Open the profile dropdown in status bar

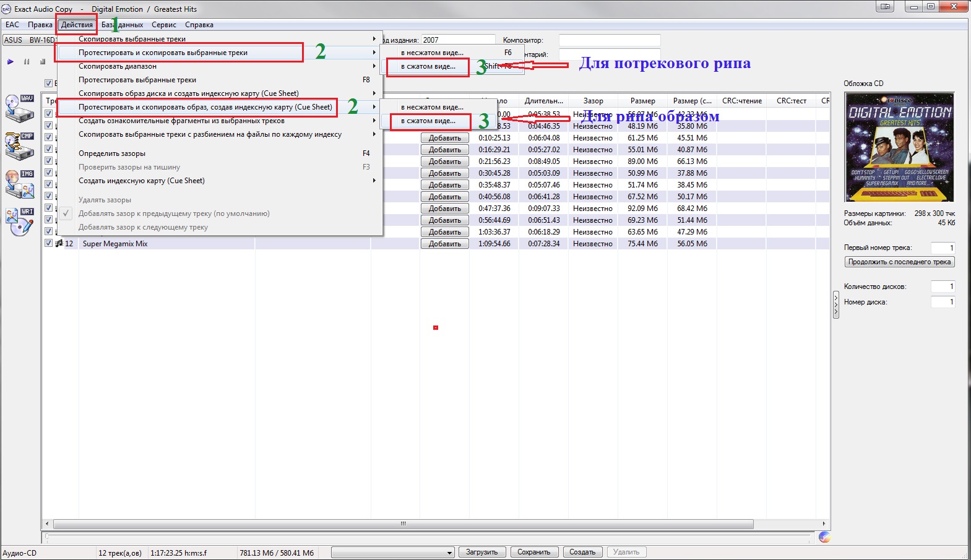point(392,553)
